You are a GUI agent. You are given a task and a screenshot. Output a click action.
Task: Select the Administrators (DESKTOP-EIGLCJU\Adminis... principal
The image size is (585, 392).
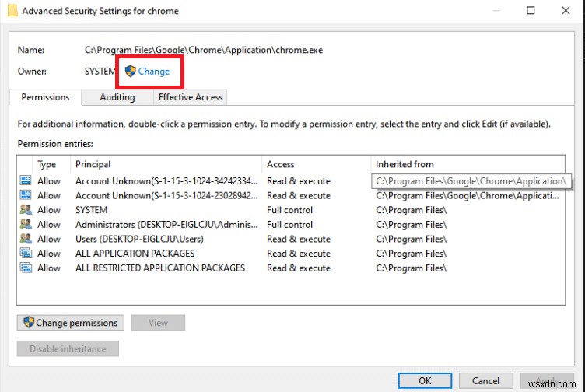[166, 225]
